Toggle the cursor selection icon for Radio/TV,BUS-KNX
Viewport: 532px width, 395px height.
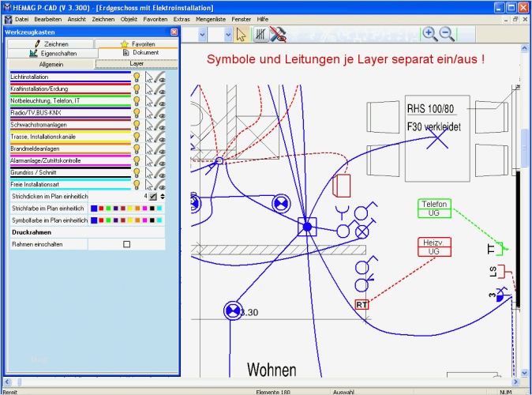(x=149, y=113)
